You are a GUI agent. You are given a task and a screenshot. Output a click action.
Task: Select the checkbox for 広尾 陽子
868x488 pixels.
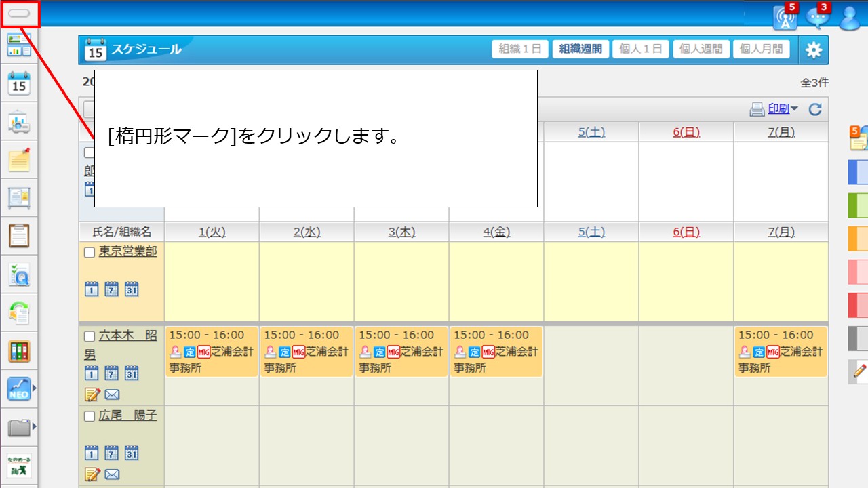89,416
